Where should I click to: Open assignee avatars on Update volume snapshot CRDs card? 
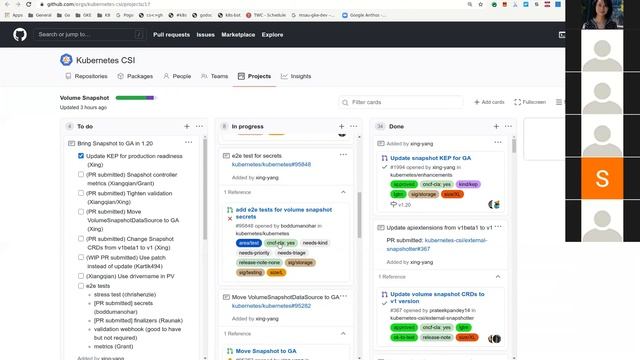[495, 338]
